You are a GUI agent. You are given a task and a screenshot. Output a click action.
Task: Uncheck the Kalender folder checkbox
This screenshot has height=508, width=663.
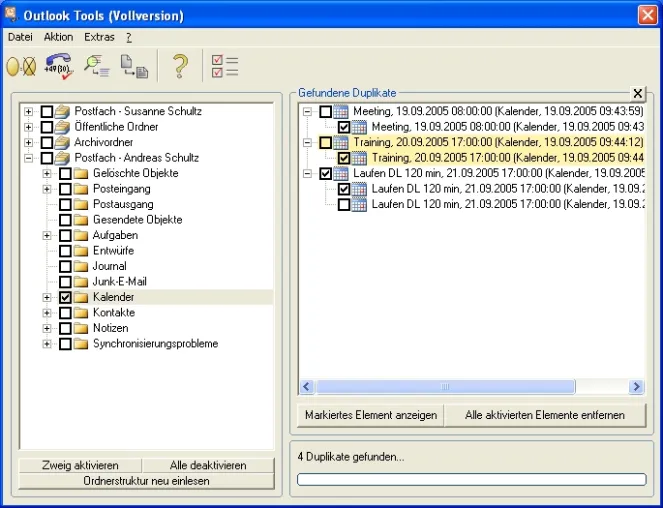(65, 297)
